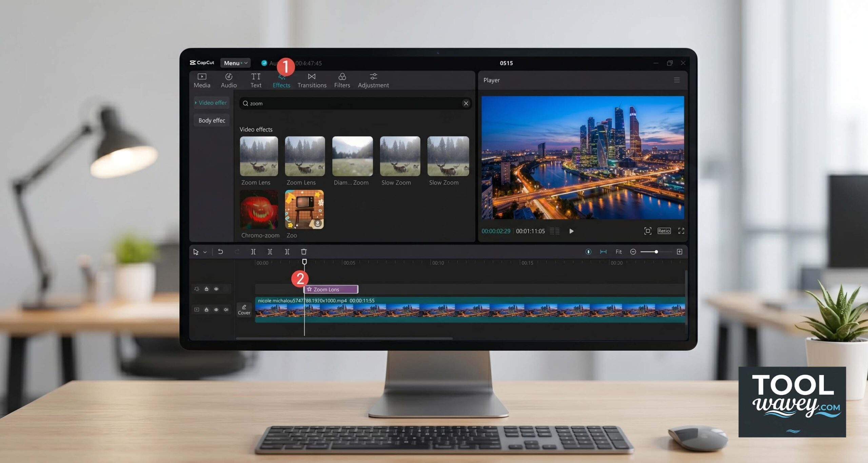Open the Menu dropdown in title bar
The height and width of the screenshot is (463, 868).
point(235,63)
